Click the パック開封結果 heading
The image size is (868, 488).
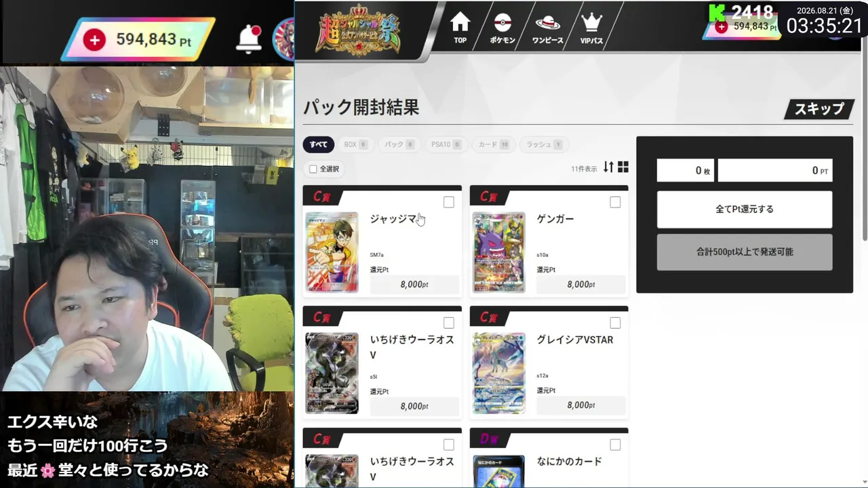(x=361, y=107)
